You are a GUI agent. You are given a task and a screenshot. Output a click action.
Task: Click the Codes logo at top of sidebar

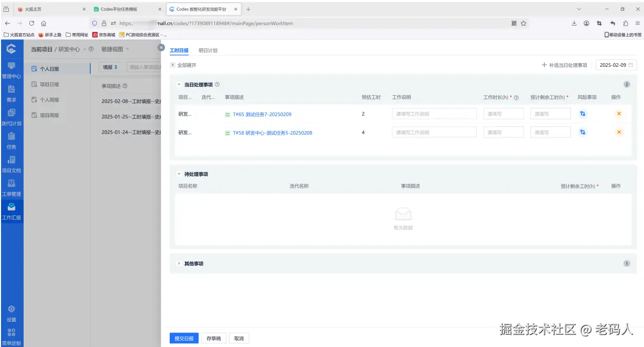(x=11, y=49)
